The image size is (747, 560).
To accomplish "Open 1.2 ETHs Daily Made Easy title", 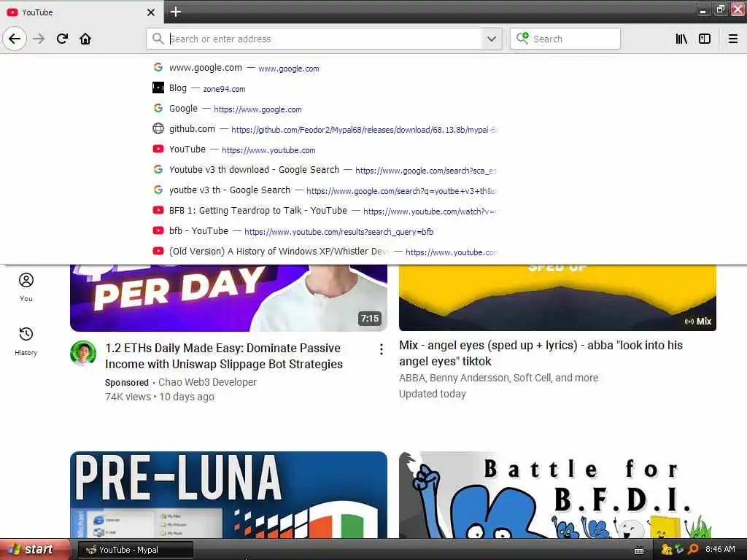I will 224,356.
